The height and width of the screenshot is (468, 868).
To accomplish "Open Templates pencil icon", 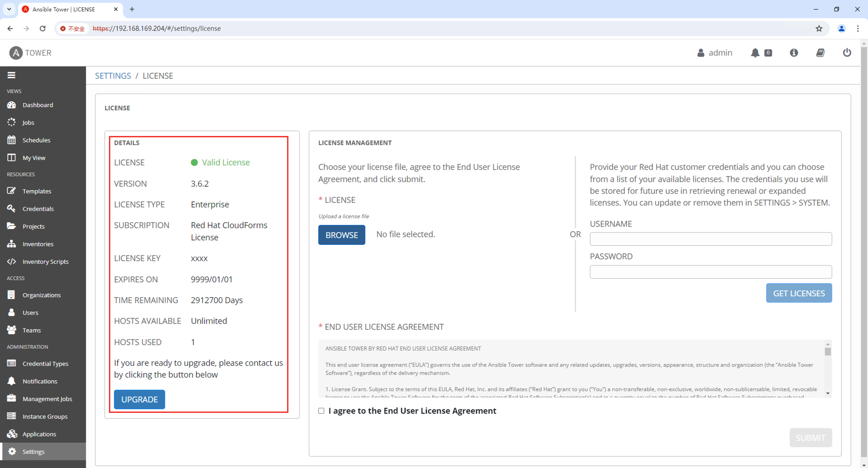I will click(11, 191).
